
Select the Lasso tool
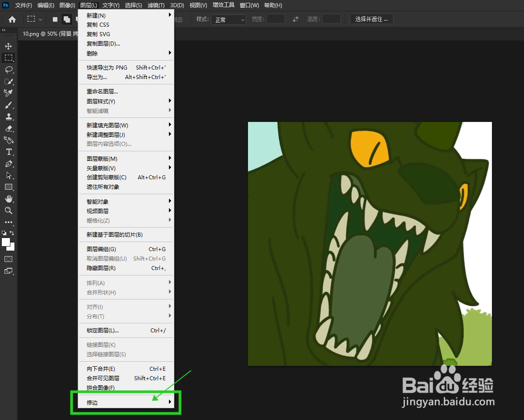(8, 70)
